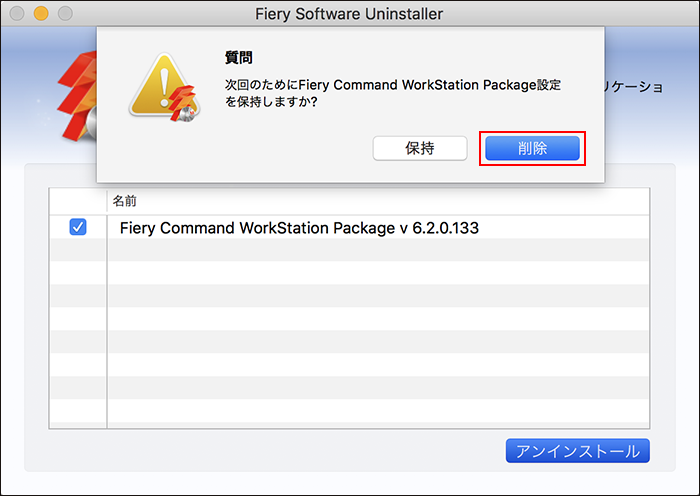Minimize the Fiery Software Uninstaller window

41,13
